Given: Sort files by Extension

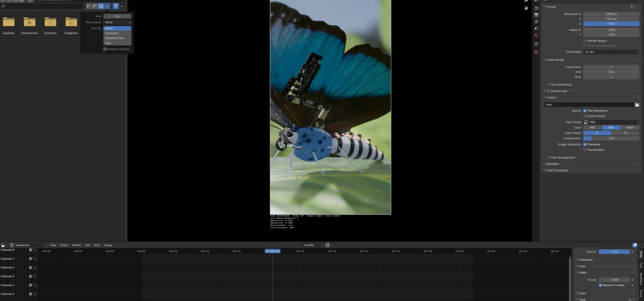Looking at the screenshot, I should click(117, 33).
